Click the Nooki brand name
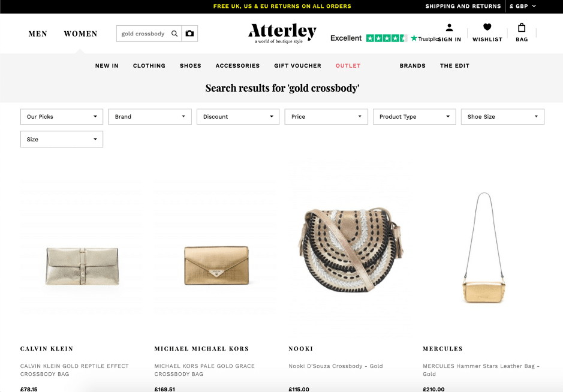 pos(301,349)
